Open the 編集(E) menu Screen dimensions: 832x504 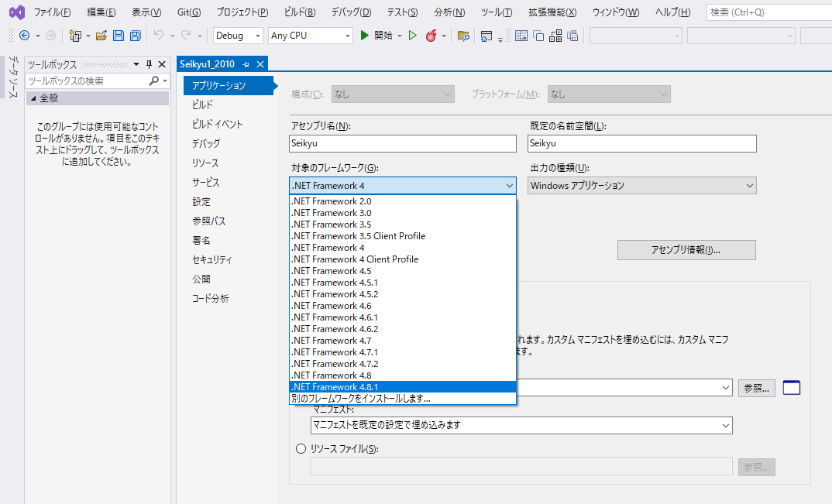coord(101,12)
